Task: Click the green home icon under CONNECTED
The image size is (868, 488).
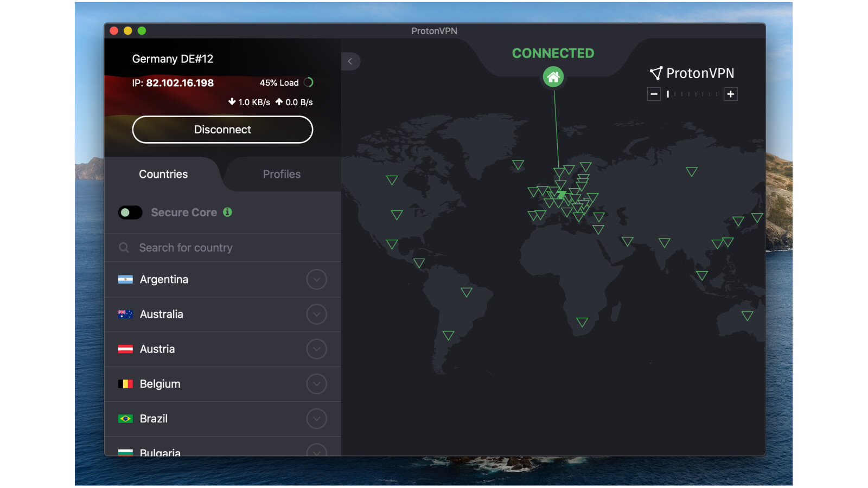Action: 553,77
